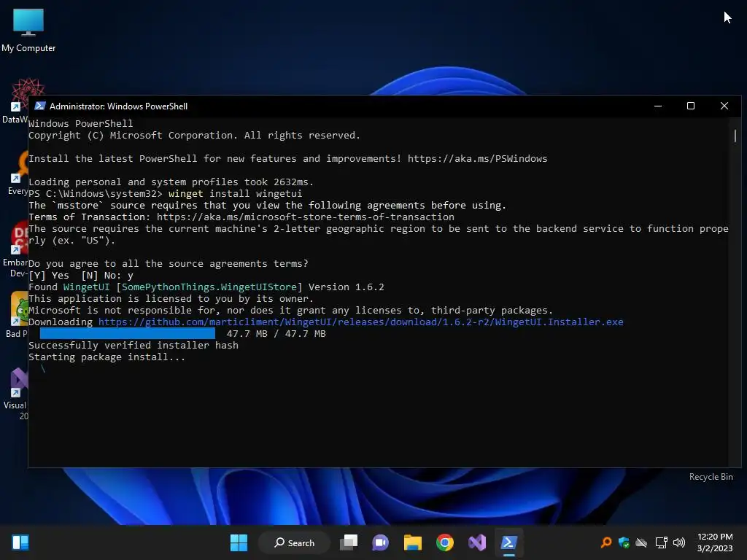747x560 pixels.
Task: Launch Google Chrome from the taskbar
Action: (x=444, y=542)
